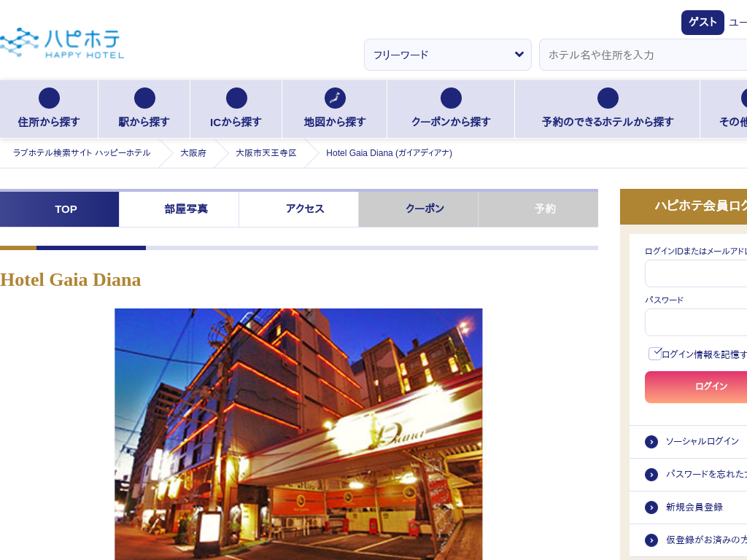This screenshot has width=747, height=560.
Task: Click the arrow icon beside 仮登録がお済みの方
Action: pyautogui.click(x=651, y=540)
